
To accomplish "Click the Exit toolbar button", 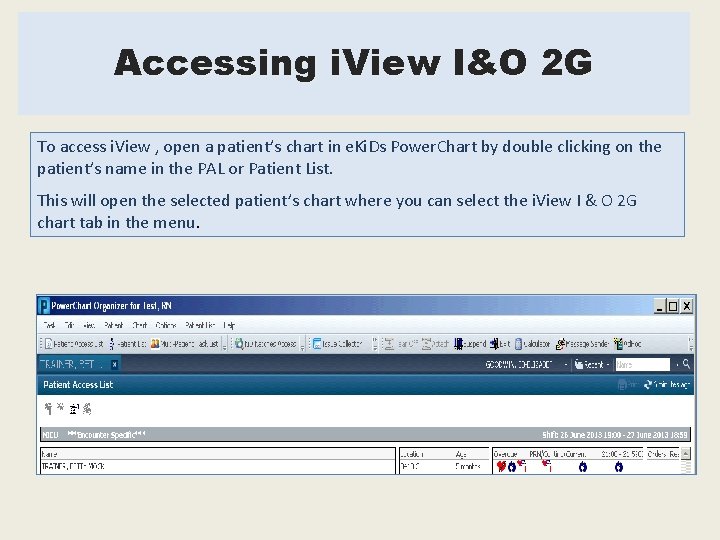I will [500, 343].
